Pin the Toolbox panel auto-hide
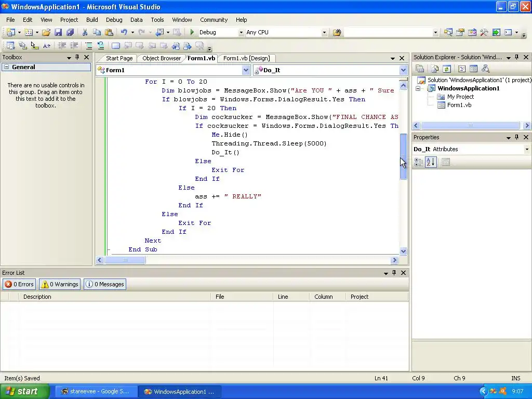The width and height of the screenshot is (532, 399). coord(77,57)
